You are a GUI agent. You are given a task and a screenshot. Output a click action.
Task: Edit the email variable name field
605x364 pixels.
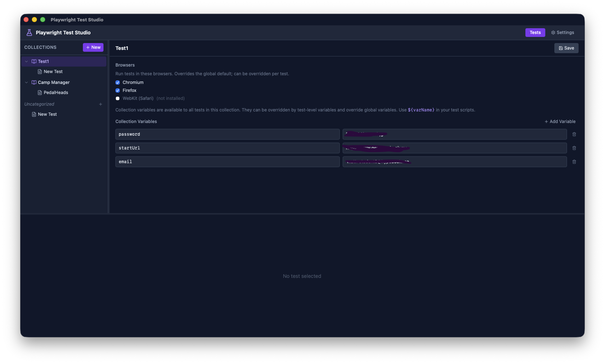tap(228, 162)
